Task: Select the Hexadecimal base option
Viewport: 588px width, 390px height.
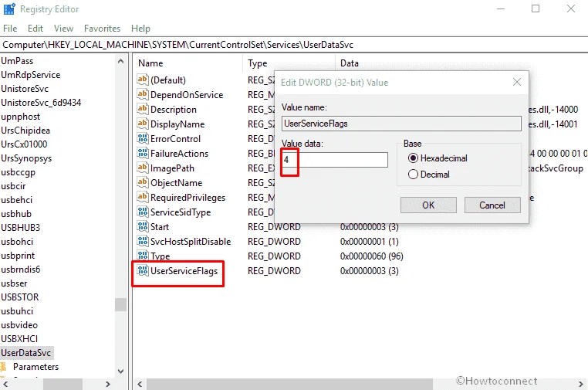Action: click(413, 158)
